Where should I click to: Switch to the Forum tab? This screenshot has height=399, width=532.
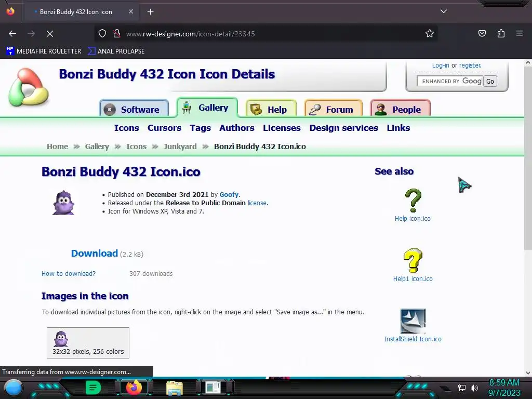pyautogui.click(x=333, y=109)
